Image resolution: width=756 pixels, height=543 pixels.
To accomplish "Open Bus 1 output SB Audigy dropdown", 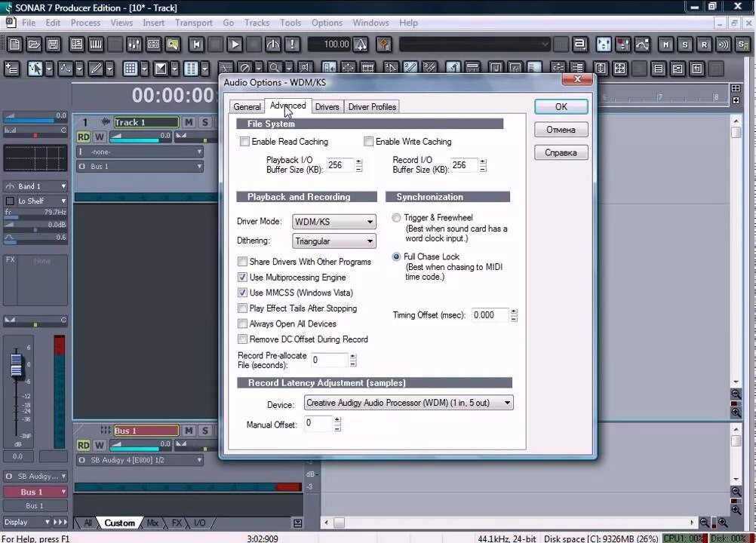I will click(140, 460).
